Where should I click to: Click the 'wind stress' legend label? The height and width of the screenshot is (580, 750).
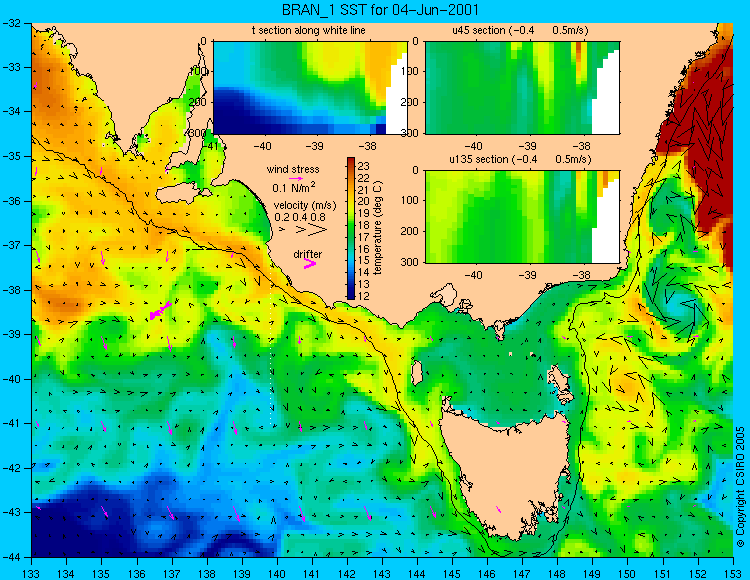coord(293,169)
